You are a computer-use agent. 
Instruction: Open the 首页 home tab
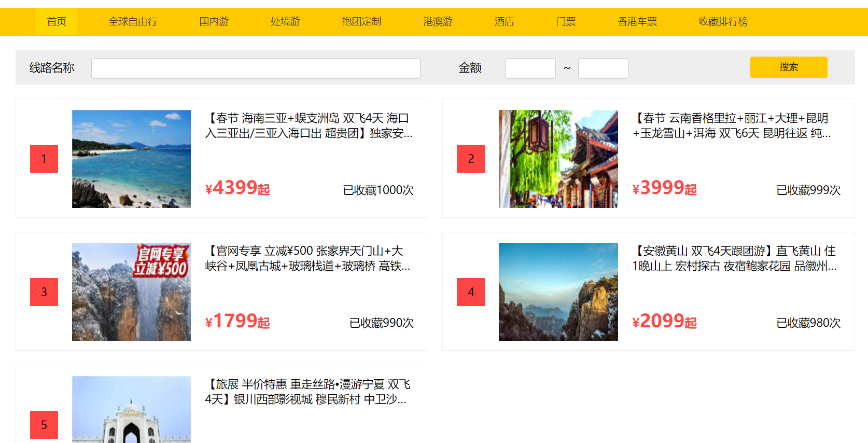pyautogui.click(x=57, y=22)
